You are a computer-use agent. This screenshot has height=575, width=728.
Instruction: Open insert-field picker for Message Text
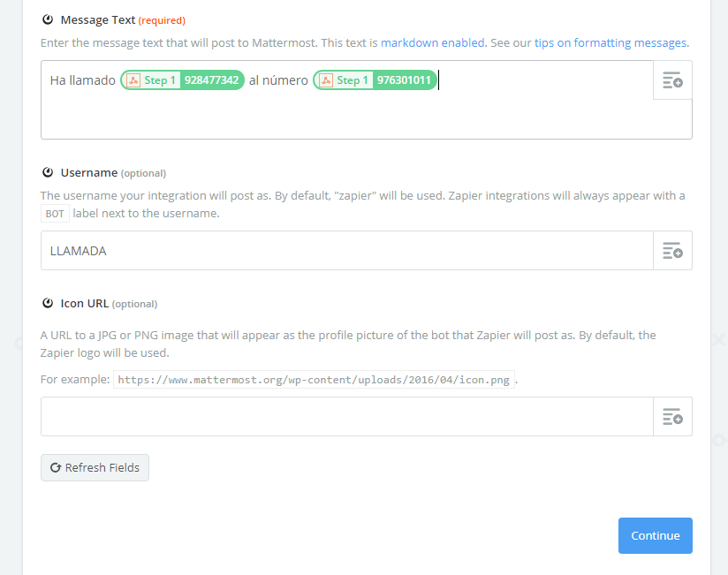(672, 79)
